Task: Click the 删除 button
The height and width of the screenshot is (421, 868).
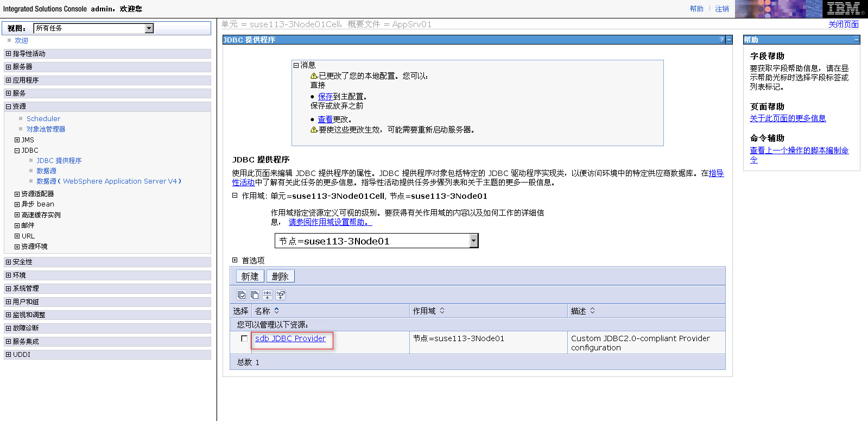Action: [x=280, y=276]
